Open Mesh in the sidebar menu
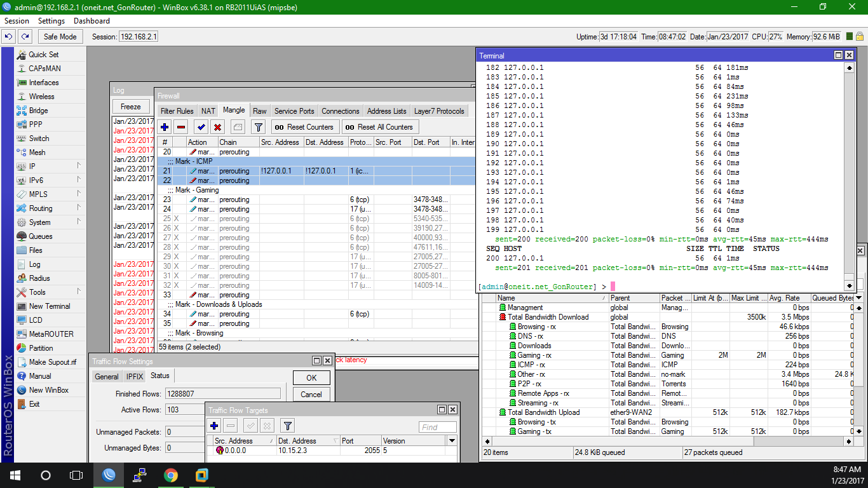868x488 pixels. 37,152
